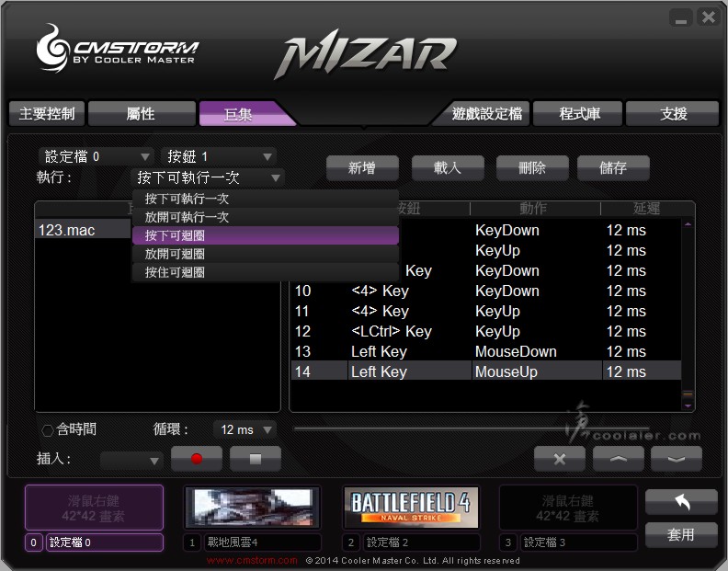Click the undo/revert curved arrow button

click(681, 502)
